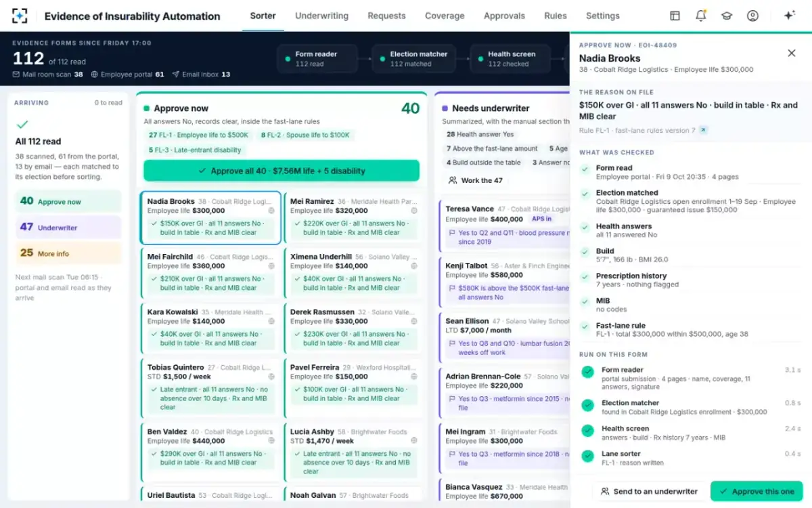Click the checkmark next to Form read
812x508 pixels.
[x=585, y=169]
